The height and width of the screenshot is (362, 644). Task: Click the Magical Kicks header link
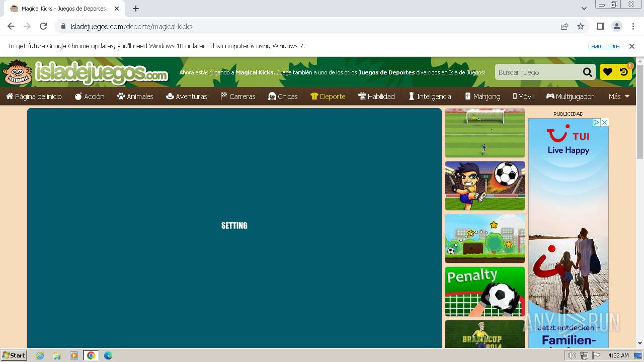pos(255,72)
